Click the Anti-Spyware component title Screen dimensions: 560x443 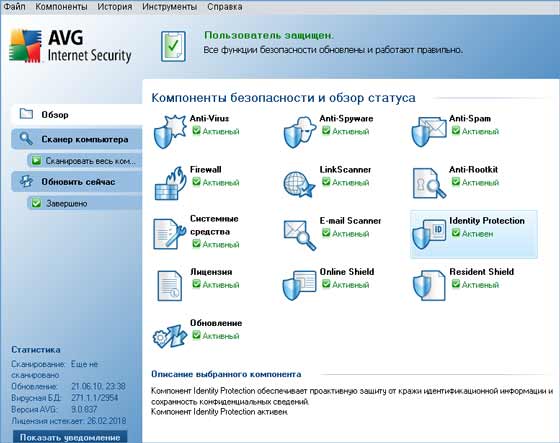pos(346,118)
